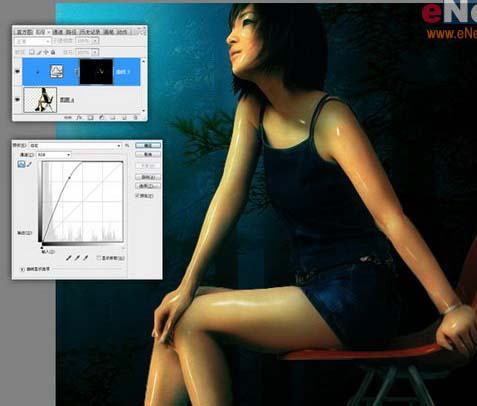Click the white input slider below curve
The image size is (477, 406).
pos(123,247)
